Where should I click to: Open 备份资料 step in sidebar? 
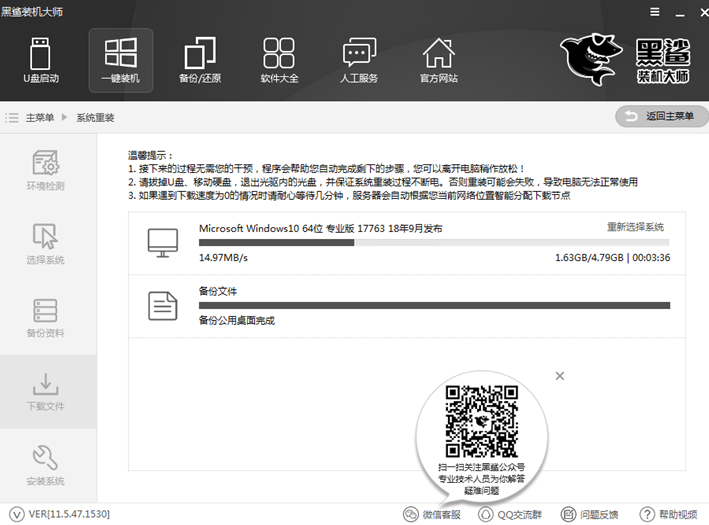pyautogui.click(x=46, y=318)
